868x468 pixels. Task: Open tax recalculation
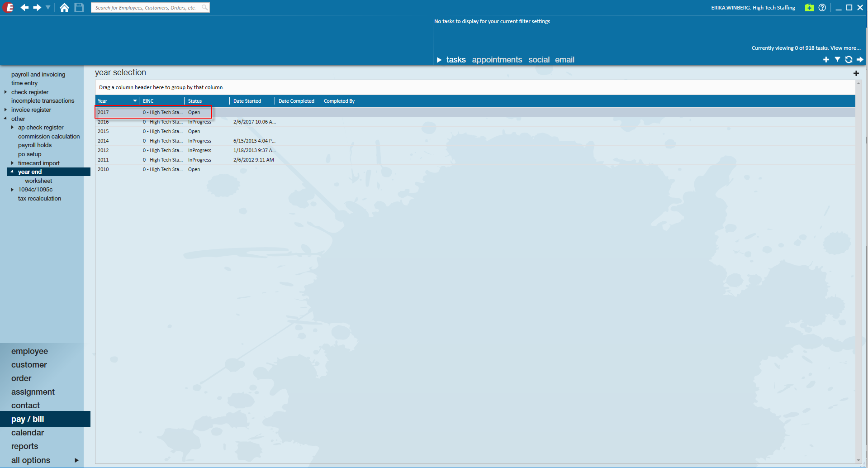coord(39,199)
